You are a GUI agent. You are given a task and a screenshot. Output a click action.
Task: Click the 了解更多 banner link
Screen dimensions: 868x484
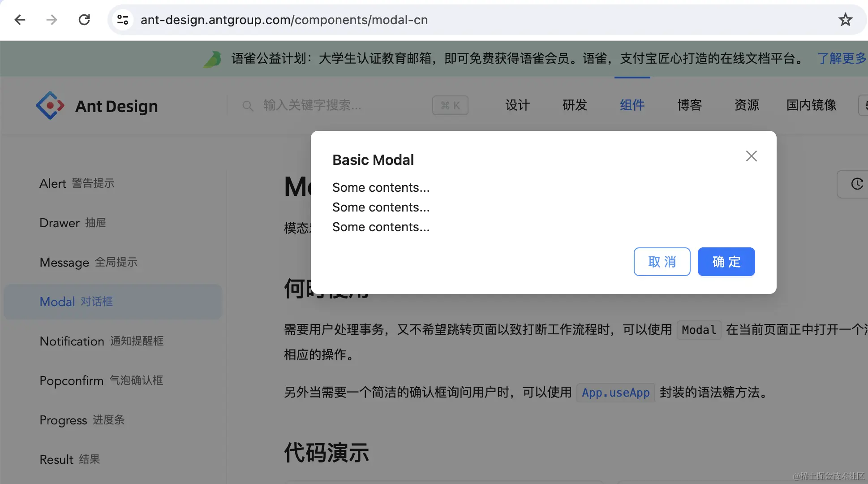[x=841, y=58]
